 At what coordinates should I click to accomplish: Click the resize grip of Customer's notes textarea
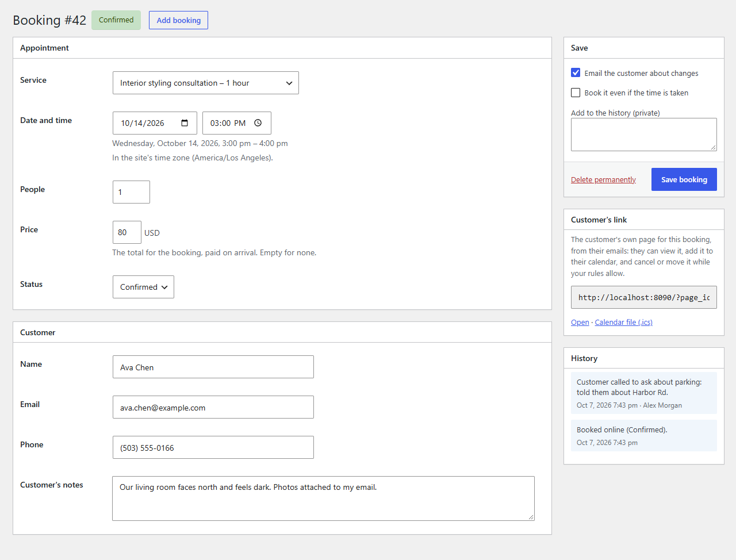531,517
